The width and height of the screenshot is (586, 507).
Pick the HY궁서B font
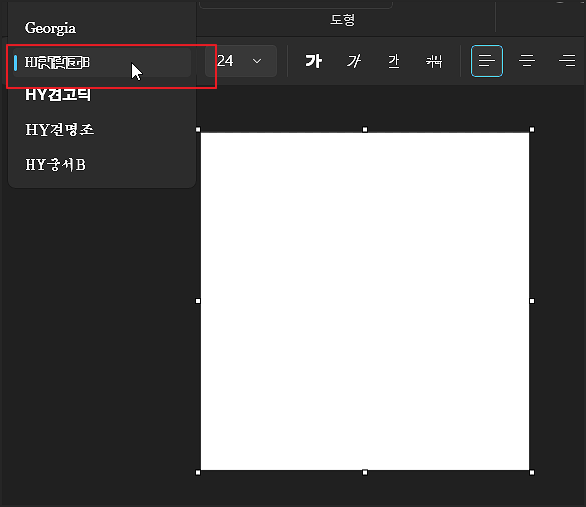(56, 164)
